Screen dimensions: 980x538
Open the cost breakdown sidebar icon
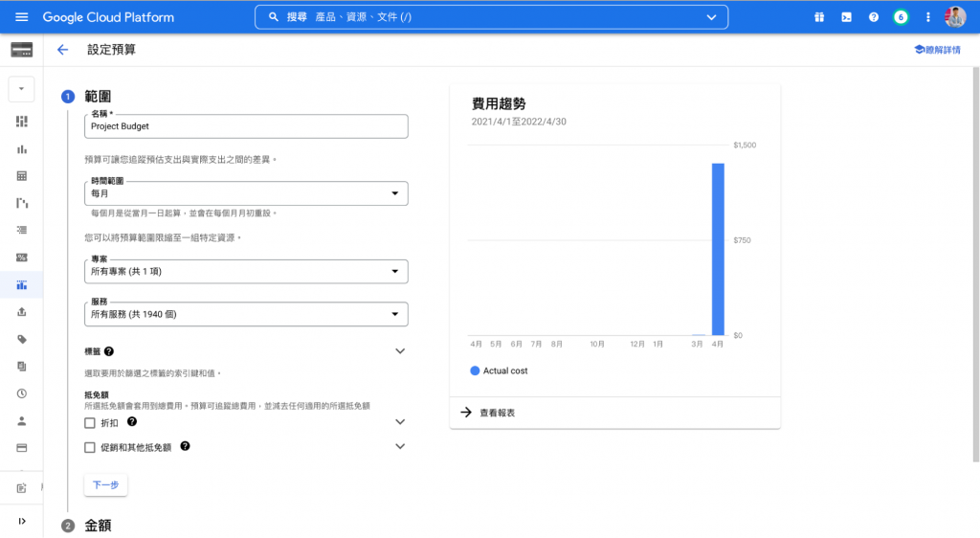point(22,203)
